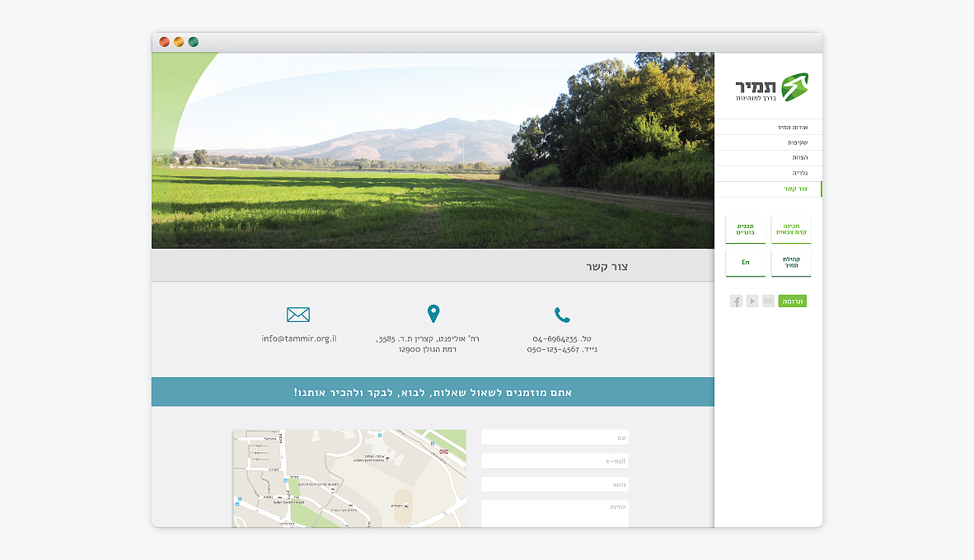Click the yellow minimize window button

[x=179, y=42]
